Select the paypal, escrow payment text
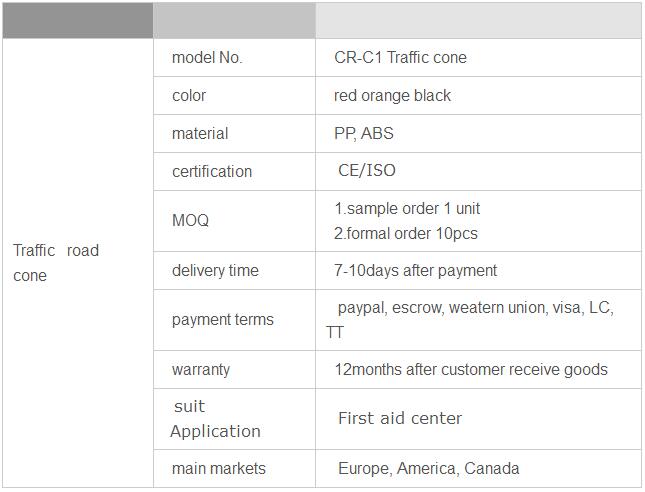Screen dimensions: 645x492 pos(470,320)
